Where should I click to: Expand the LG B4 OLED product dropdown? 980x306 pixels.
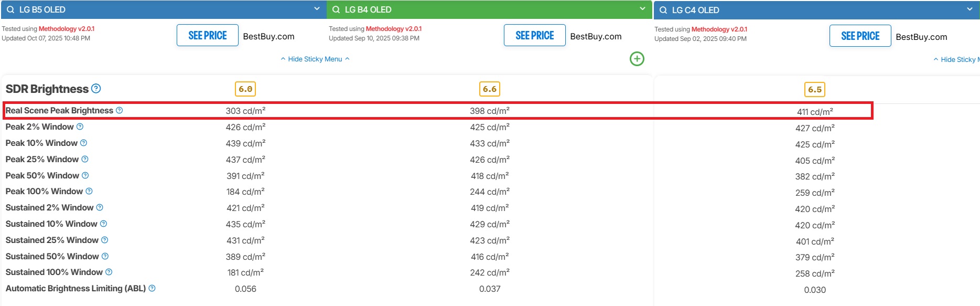(x=642, y=9)
